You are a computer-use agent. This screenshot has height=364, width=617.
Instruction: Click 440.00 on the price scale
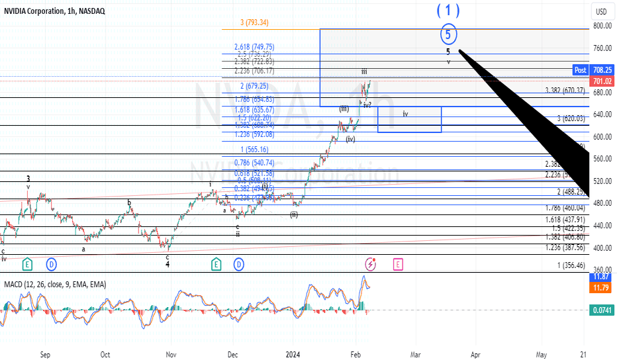pos(602,226)
